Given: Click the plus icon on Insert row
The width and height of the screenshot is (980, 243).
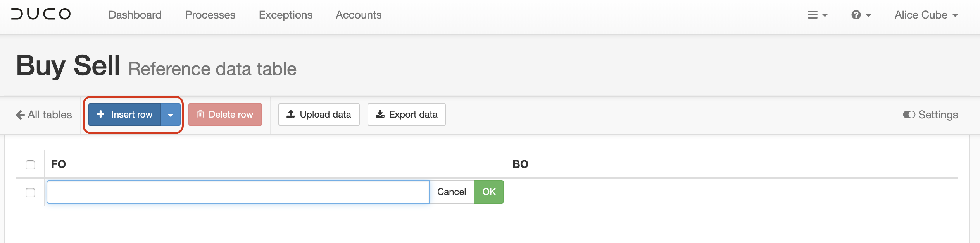Looking at the screenshot, I should click(x=101, y=114).
